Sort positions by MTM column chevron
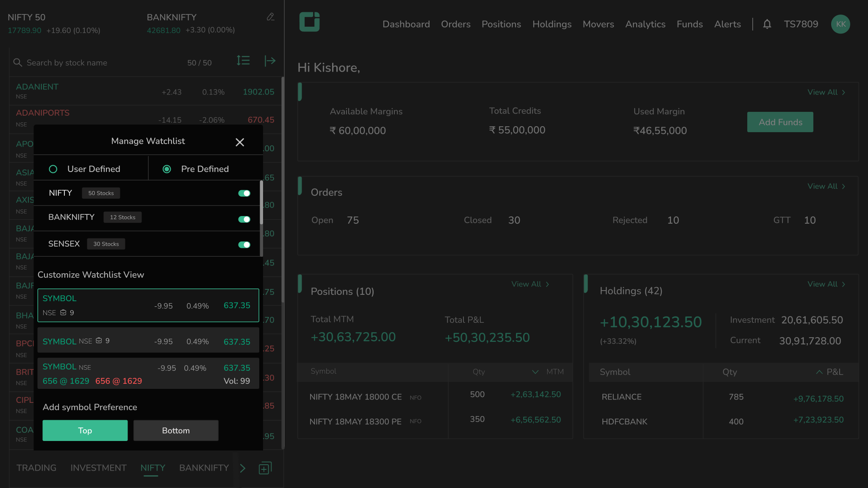The width and height of the screenshot is (868, 488). click(535, 372)
